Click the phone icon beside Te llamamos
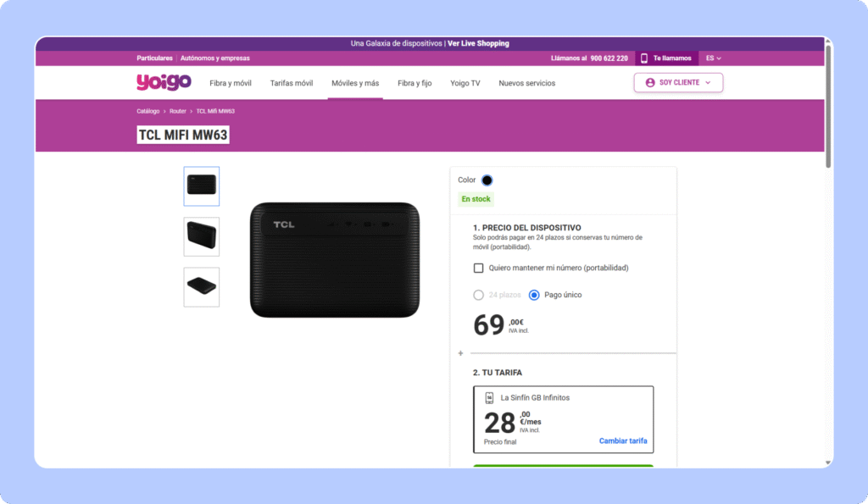 (x=644, y=58)
